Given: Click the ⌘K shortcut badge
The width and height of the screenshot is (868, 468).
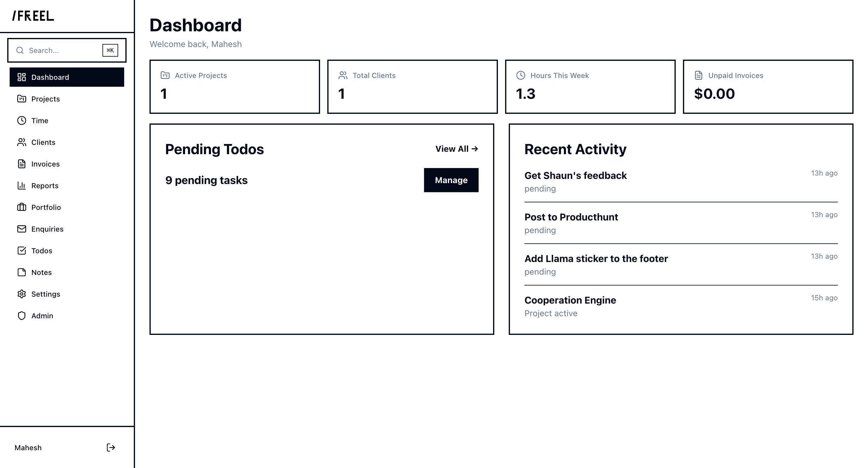Looking at the screenshot, I should (x=110, y=51).
